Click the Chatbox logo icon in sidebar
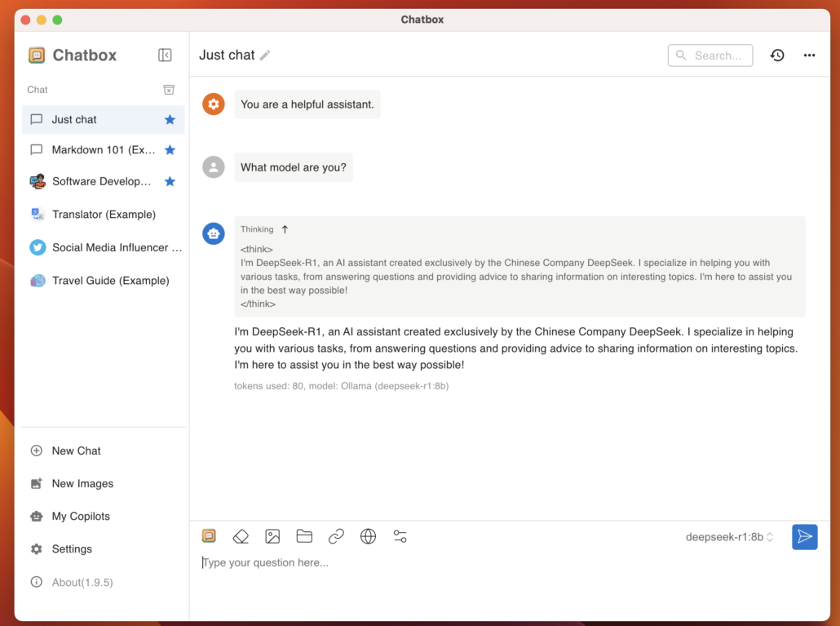Image resolution: width=840 pixels, height=626 pixels. pyautogui.click(x=37, y=55)
